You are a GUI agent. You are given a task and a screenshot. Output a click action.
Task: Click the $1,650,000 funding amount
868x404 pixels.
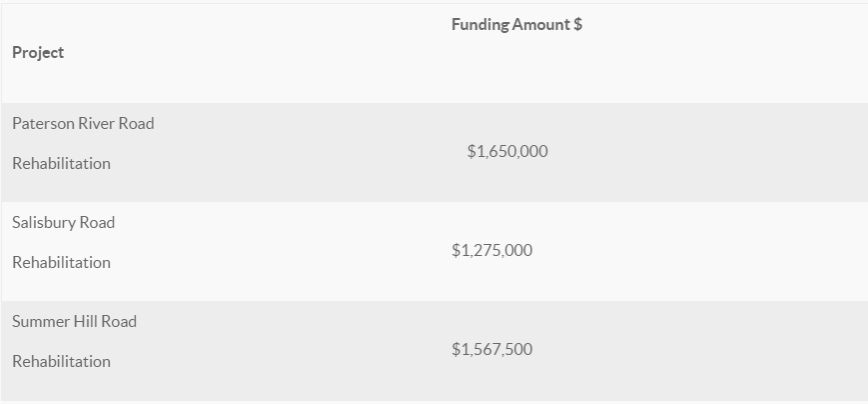point(507,151)
